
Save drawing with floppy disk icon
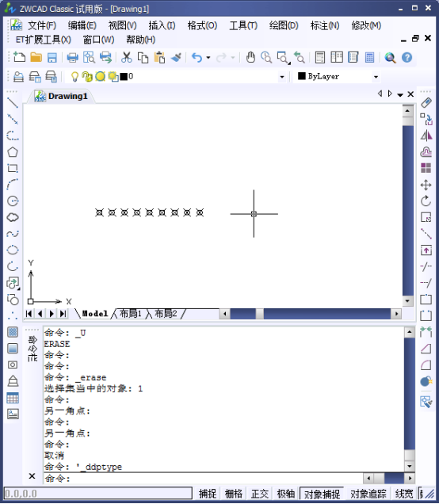pos(52,58)
